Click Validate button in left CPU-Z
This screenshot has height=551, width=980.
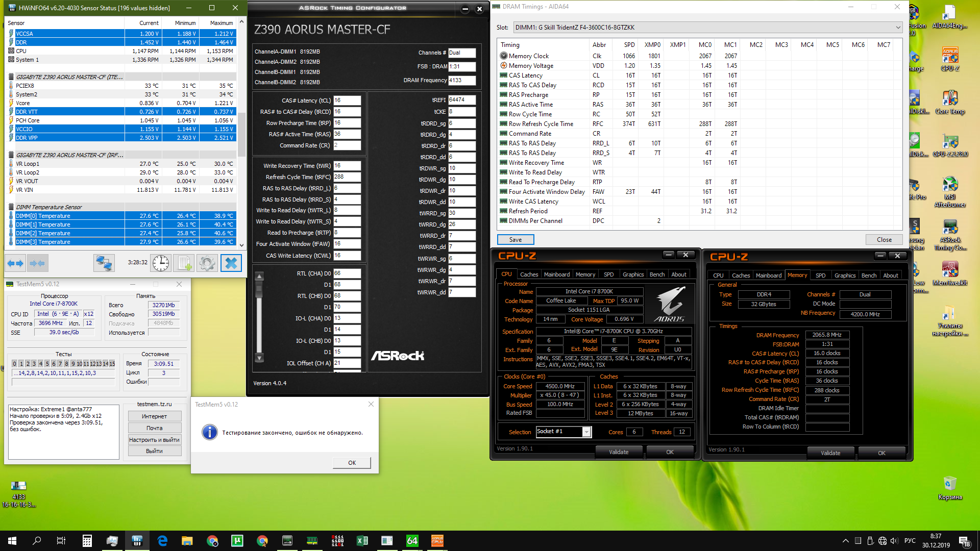619,452
